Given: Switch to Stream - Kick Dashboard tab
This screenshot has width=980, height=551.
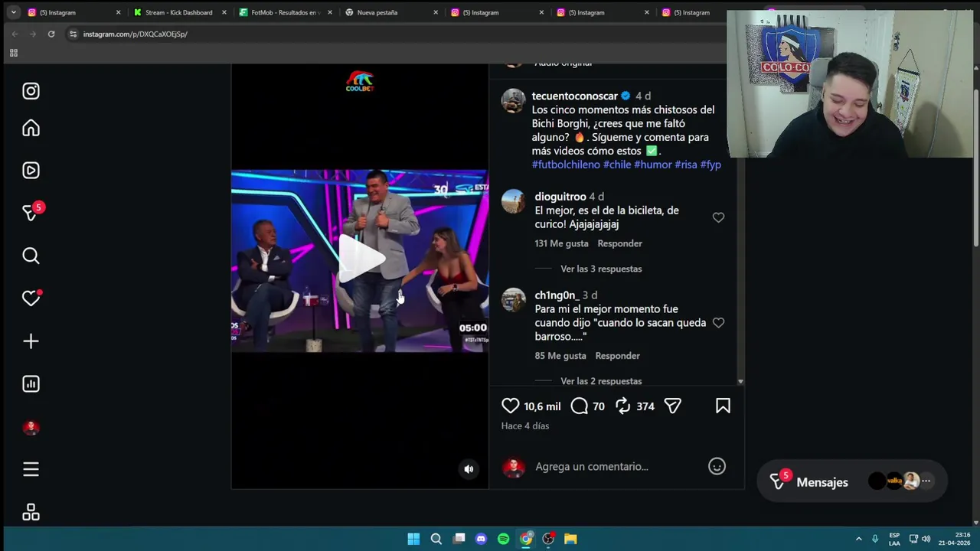Looking at the screenshot, I should 178,12.
